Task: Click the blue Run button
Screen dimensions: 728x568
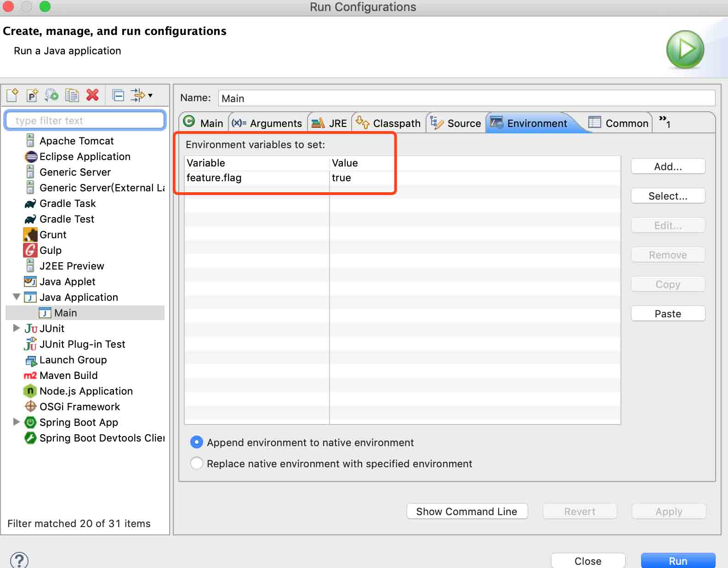Action: (x=678, y=561)
